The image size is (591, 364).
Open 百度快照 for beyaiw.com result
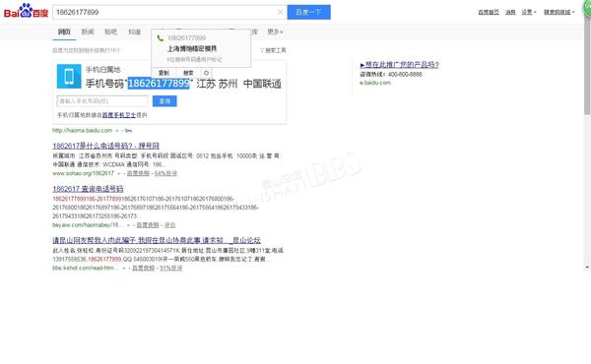point(148,224)
